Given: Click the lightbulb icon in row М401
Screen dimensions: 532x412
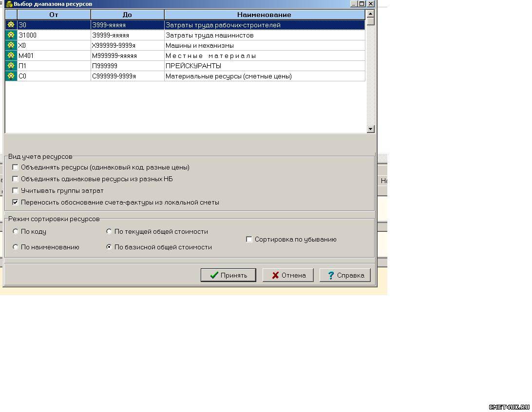Looking at the screenshot, I should pos(11,56).
